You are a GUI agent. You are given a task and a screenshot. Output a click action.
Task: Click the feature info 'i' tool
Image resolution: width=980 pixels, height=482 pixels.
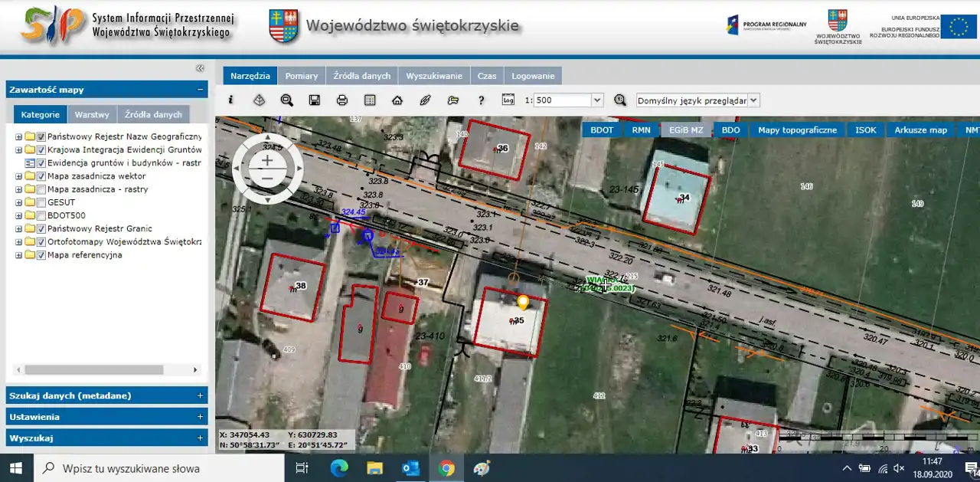[x=230, y=100]
